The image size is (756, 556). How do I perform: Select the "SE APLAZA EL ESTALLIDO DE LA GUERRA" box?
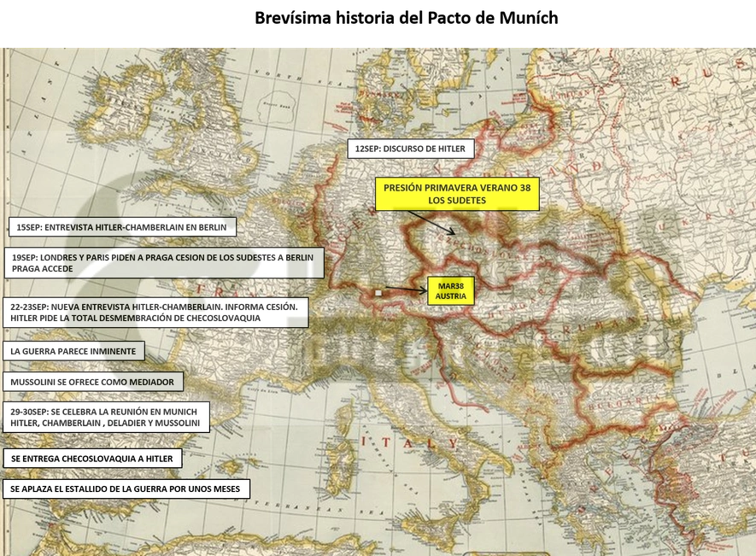126,489
